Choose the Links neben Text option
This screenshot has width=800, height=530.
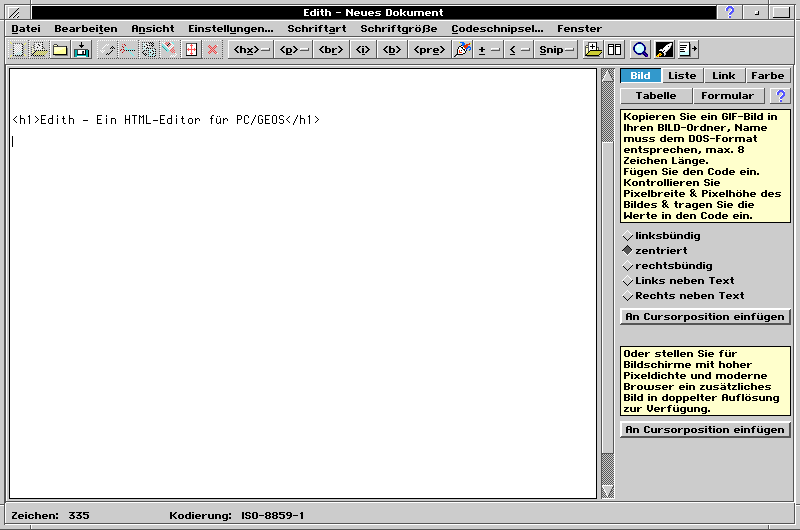(628, 281)
